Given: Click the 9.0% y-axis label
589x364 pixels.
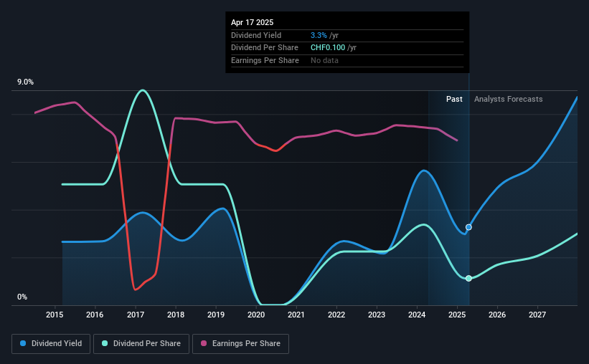Looking at the screenshot, I should tap(25, 82).
